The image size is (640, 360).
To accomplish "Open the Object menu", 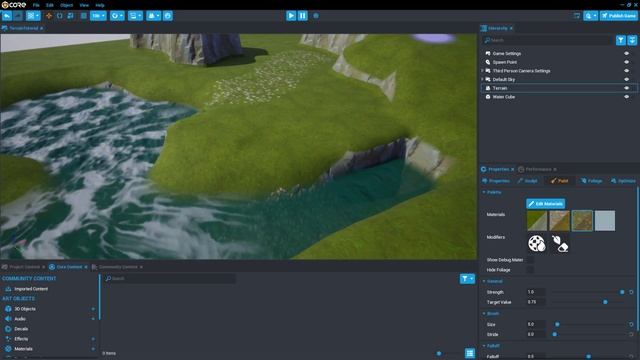I will (x=66, y=5).
